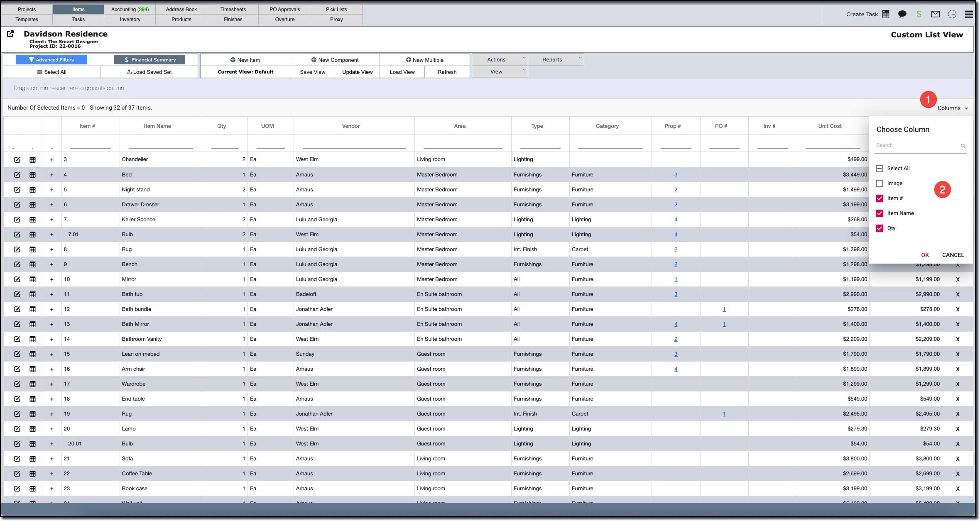Expand the Reports dropdown
Screen dimensions: 980x521
point(556,60)
